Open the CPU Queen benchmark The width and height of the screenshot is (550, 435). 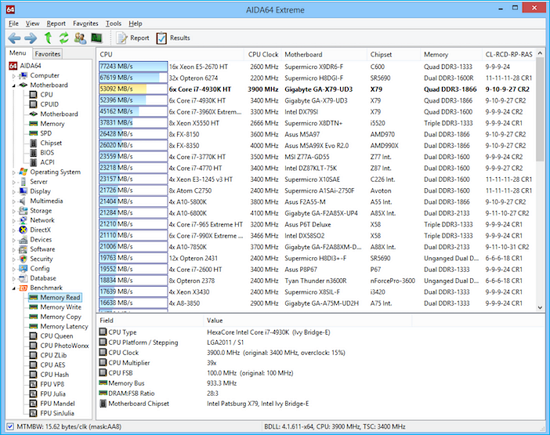[56, 336]
